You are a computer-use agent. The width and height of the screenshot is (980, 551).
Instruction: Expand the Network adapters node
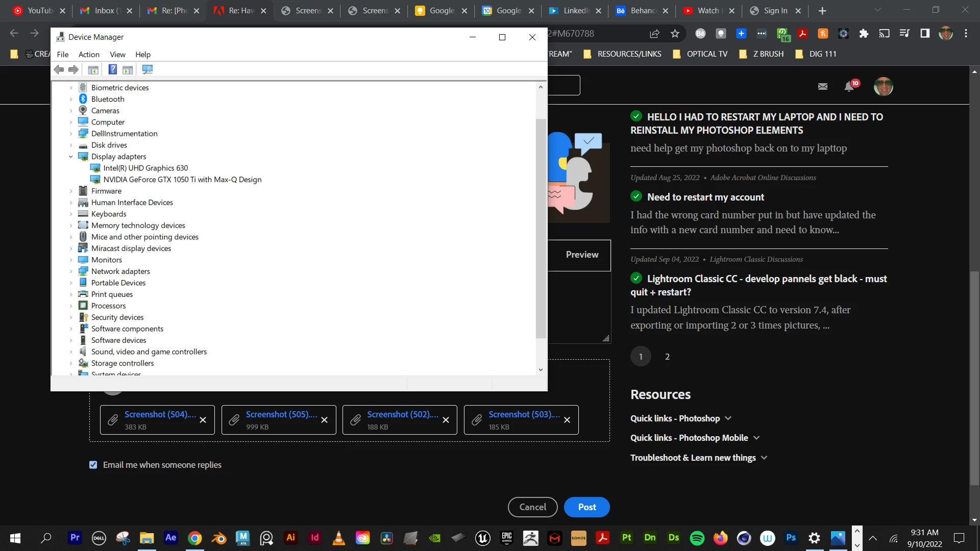click(x=71, y=271)
